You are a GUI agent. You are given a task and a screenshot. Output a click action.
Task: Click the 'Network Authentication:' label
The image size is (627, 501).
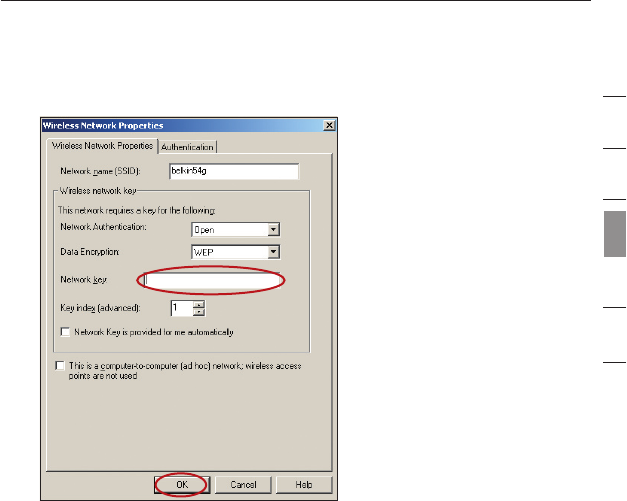(x=103, y=227)
